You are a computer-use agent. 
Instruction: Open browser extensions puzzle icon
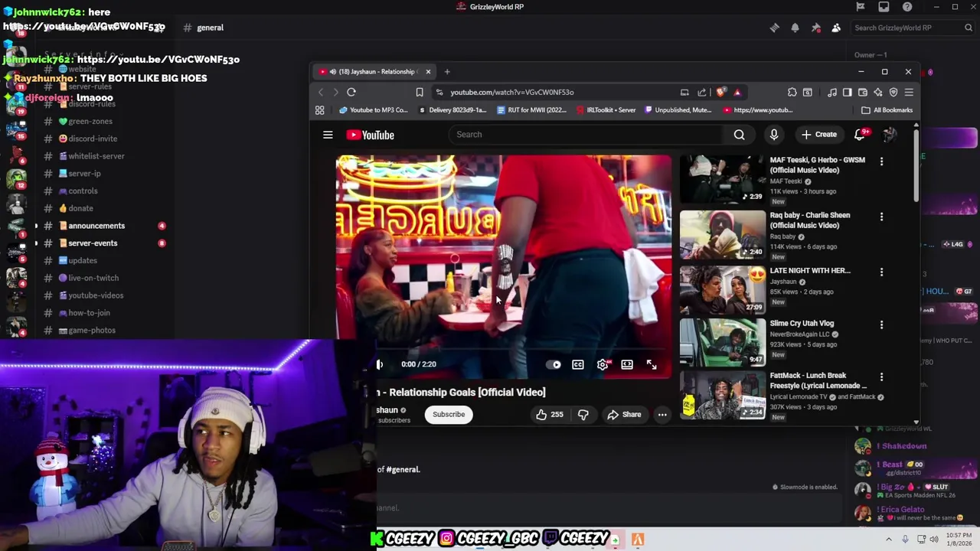click(792, 92)
